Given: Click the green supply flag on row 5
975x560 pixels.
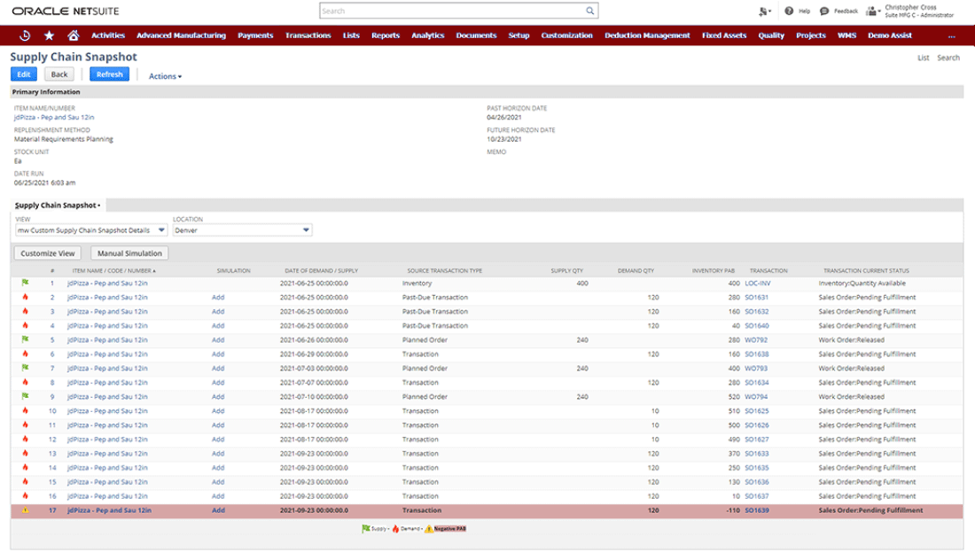Looking at the screenshot, I should [x=25, y=340].
